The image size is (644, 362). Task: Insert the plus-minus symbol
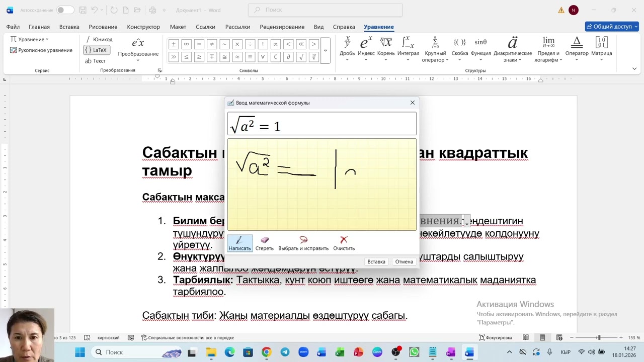pyautogui.click(x=173, y=44)
